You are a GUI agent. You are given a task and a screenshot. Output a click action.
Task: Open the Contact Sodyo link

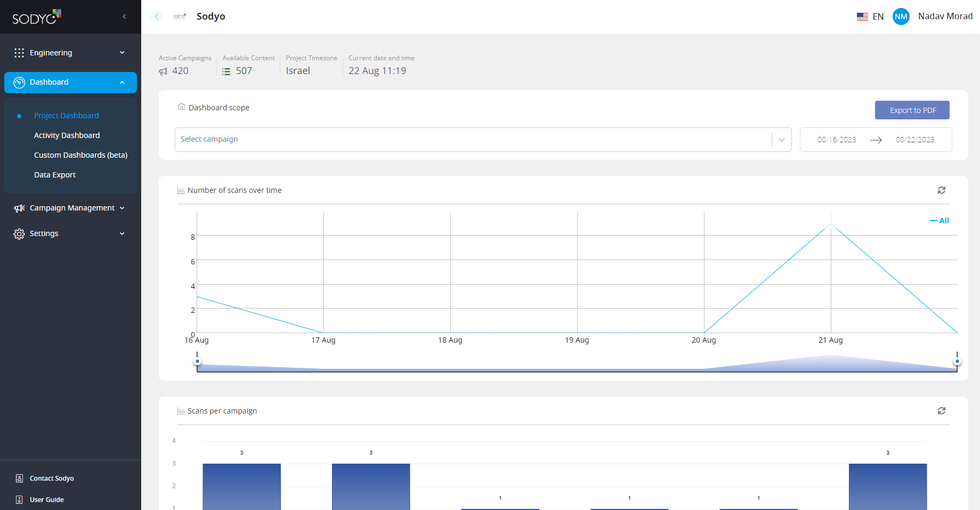tap(52, 479)
